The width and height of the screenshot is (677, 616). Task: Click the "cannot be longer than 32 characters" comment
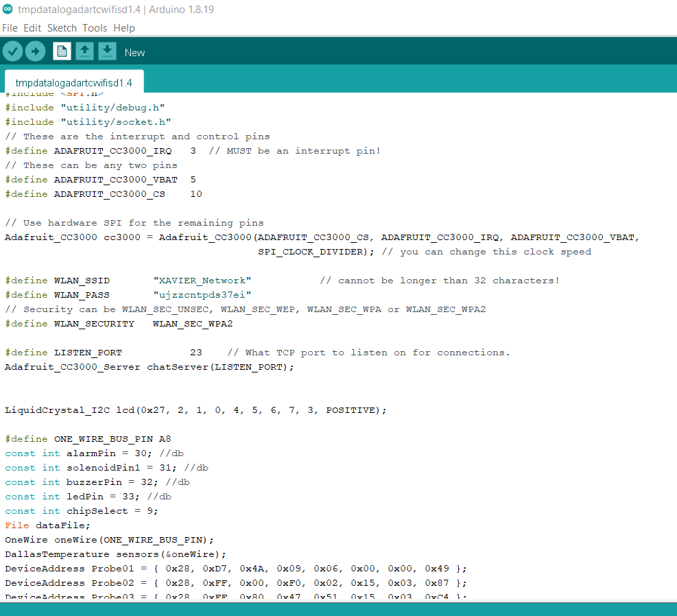point(440,281)
